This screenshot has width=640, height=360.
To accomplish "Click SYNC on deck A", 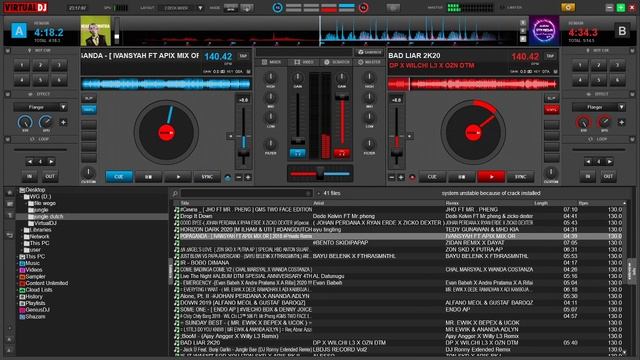I will [207, 177].
